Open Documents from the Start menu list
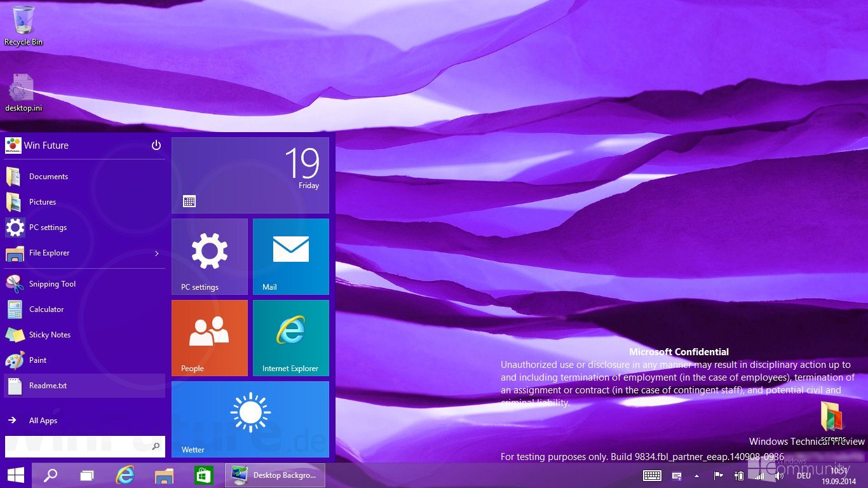The height and width of the screenshot is (488, 868). (x=85, y=177)
